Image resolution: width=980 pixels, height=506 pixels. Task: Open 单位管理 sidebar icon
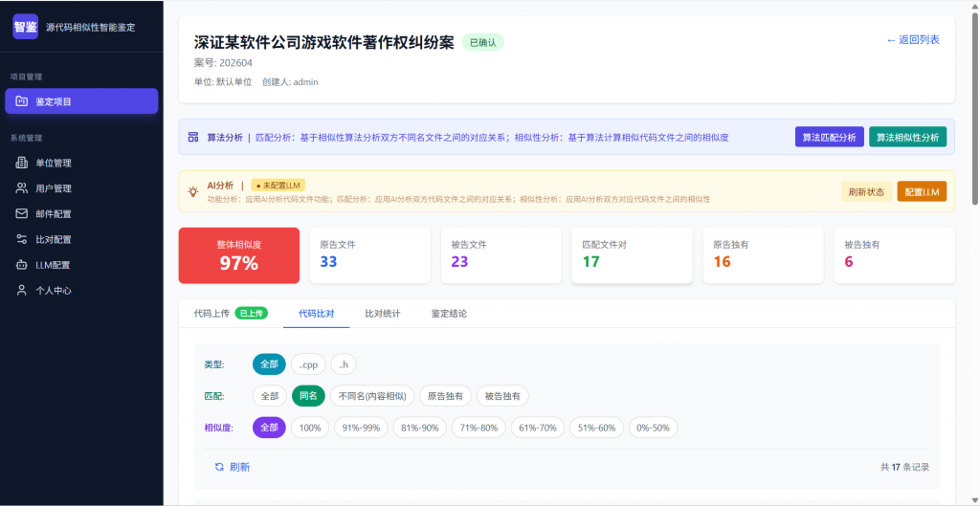22,163
